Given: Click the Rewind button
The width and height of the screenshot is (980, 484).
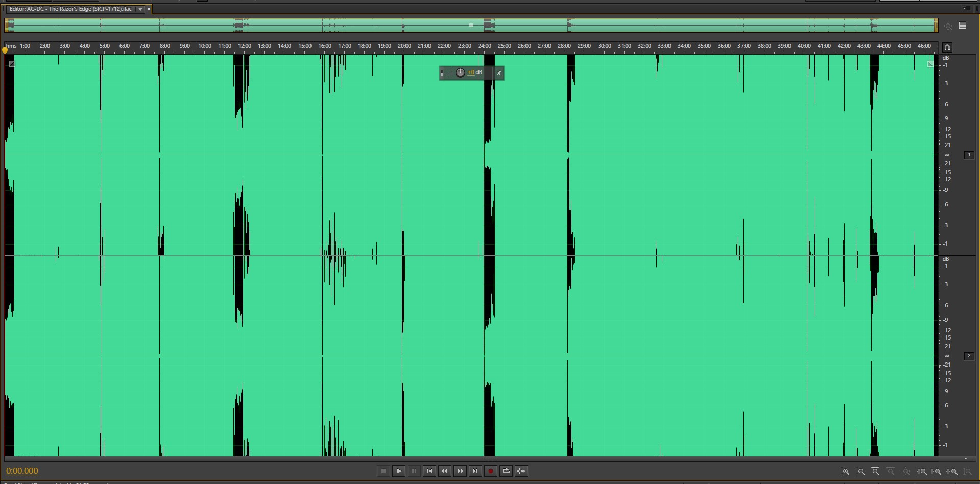Looking at the screenshot, I should tap(445, 471).
